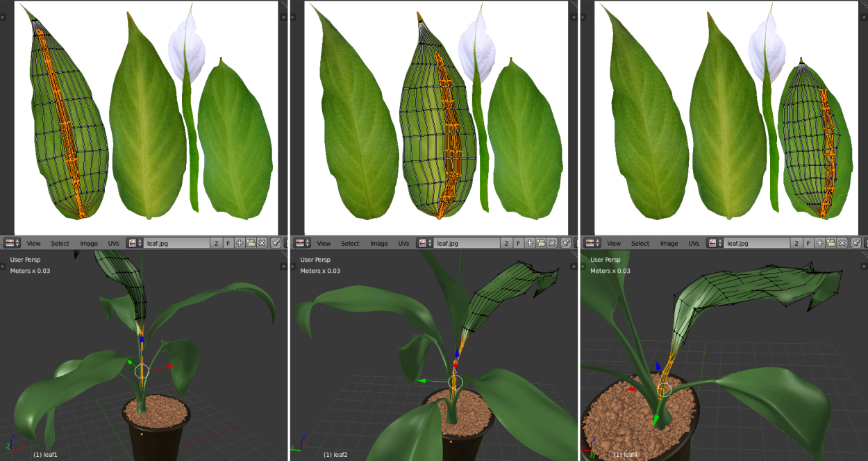Image resolution: width=868 pixels, height=461 pixels.
Task: Click the pin icon in middle UV editor header
Action: click(566, 243)
